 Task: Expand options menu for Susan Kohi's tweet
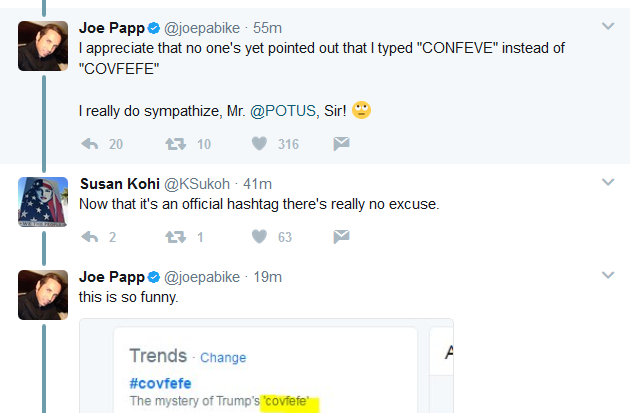(x=608, y=182)
